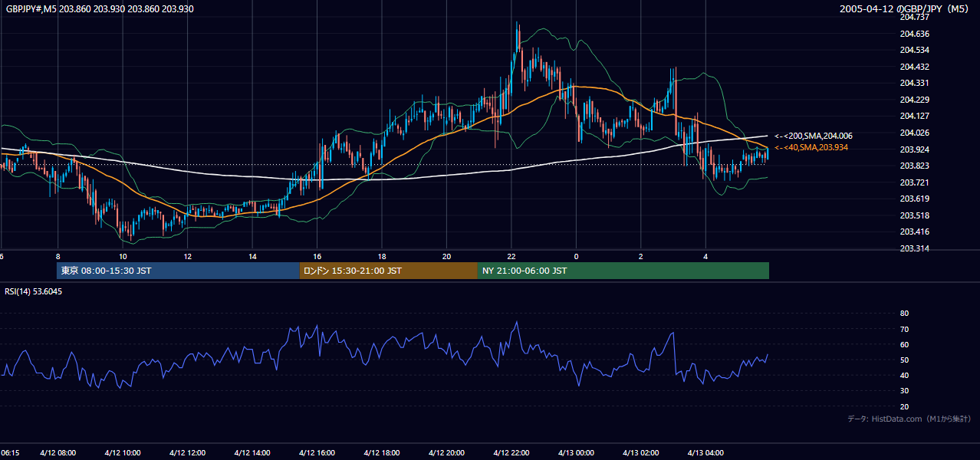This screenshot has height=460, width=980.
Task: Click price axis value 203.924
Action: click(914, 149)
